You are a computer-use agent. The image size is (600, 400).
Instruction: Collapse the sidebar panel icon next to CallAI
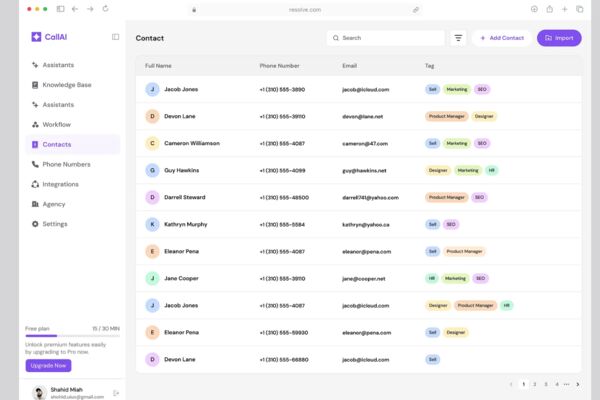tap(115, 37)
